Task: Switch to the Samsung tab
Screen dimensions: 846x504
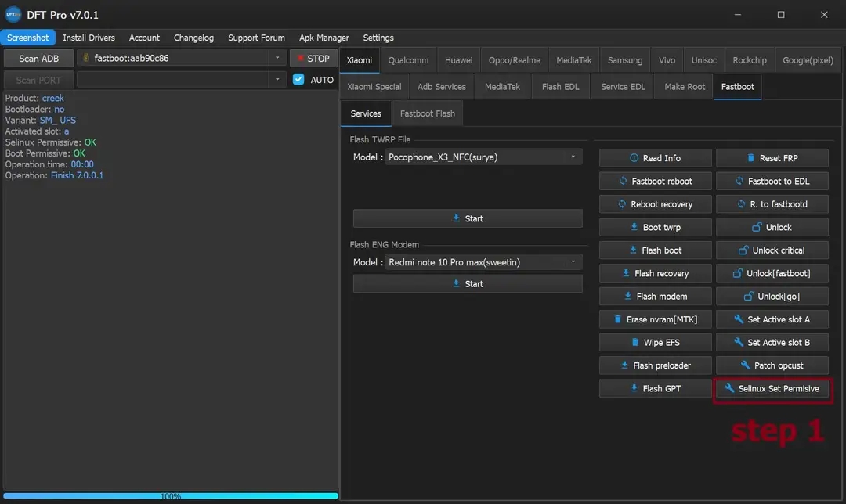Action: click(625, 60)
